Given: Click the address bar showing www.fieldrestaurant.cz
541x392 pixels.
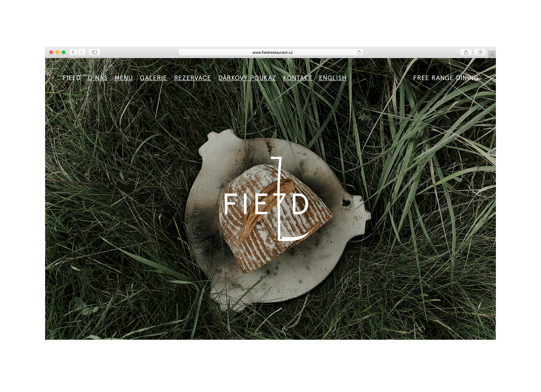Looking at the screenshot, I should pyautogui.click(x=271, y=52).
